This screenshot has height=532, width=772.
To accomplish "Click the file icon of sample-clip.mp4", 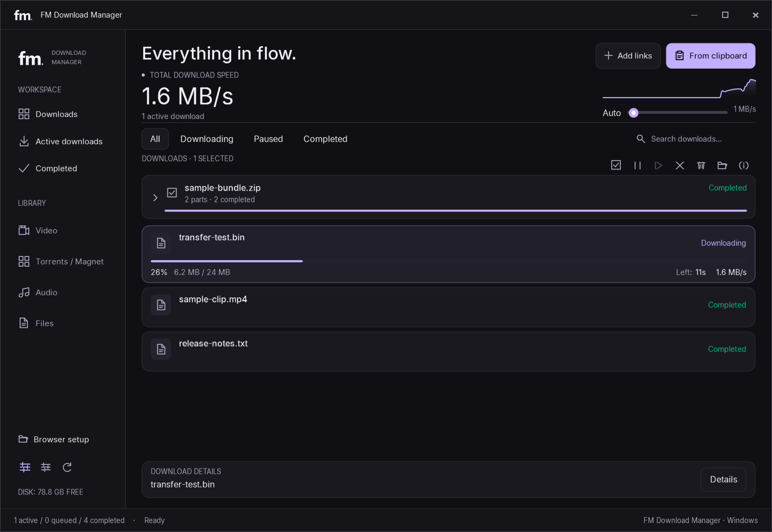I will [x=161, y=305].
